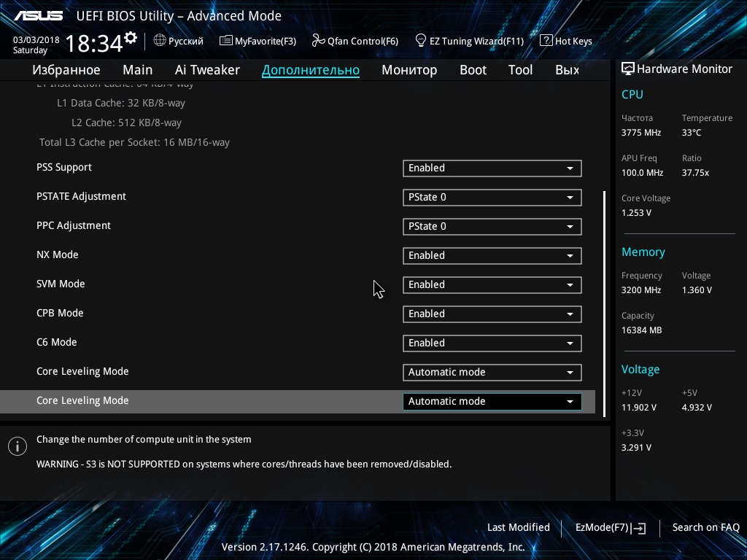
Task: Click the settings gear next to the clock
Action: click(131, 38)
